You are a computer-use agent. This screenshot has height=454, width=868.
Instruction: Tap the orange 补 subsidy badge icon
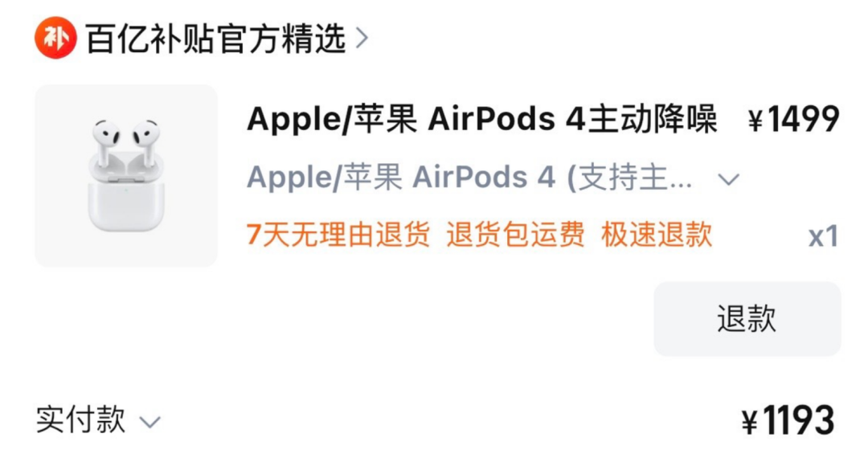(55, 38)
